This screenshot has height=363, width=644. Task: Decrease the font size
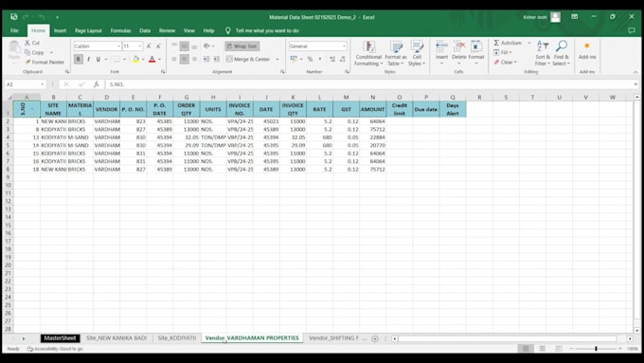point(158,46)
